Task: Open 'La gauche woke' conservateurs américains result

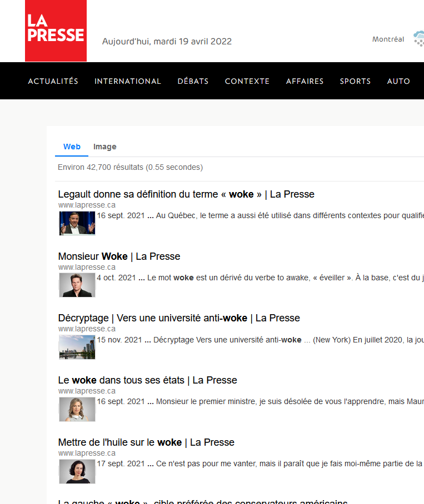Action: pyautogui.click(x=203, y=501)
